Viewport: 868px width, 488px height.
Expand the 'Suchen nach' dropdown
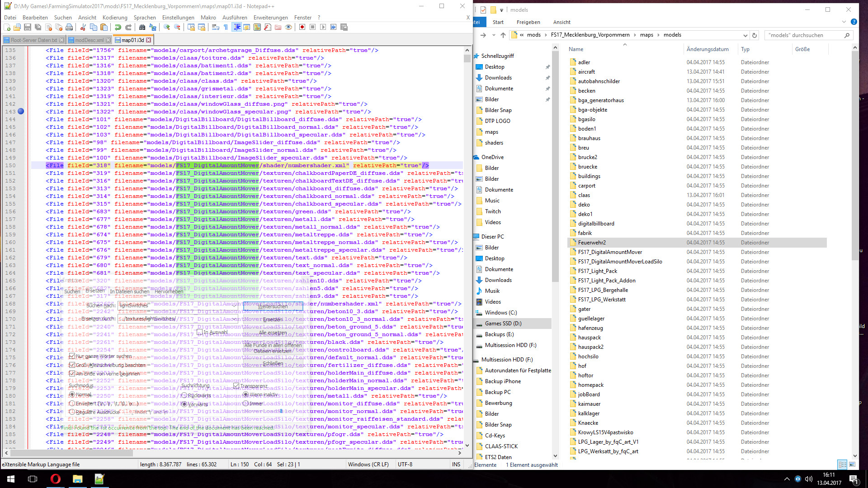[235, 305]
